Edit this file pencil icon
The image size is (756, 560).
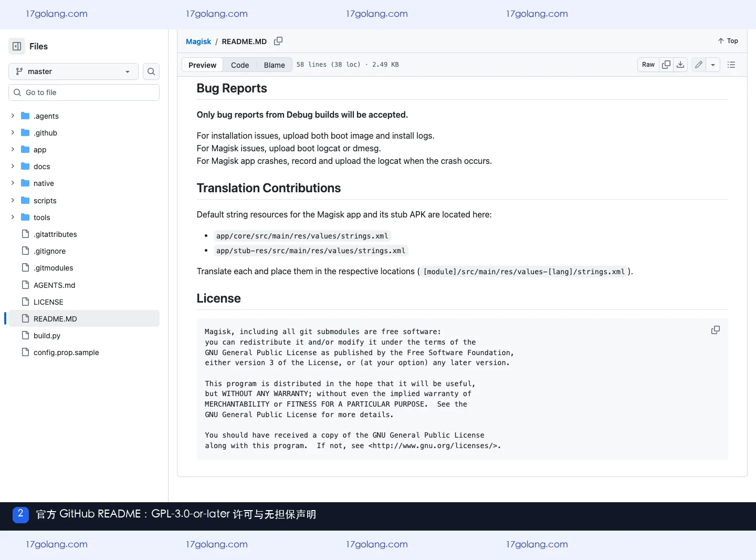(x=699, y=65)
